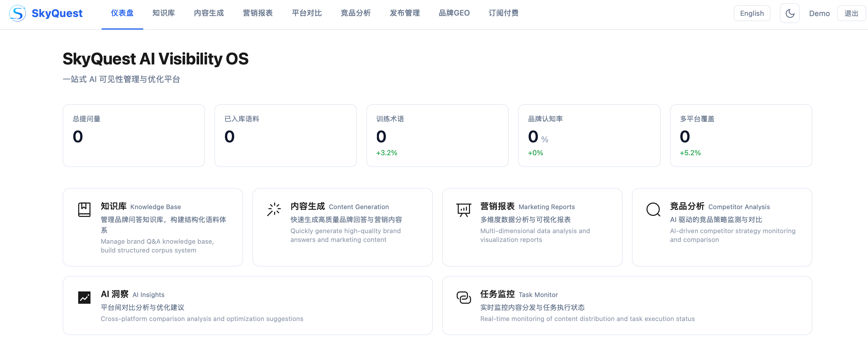The width and height of the screenshot is (868, 355).
Task: Click the Task Monitor link icon
Action: point(464,297)
